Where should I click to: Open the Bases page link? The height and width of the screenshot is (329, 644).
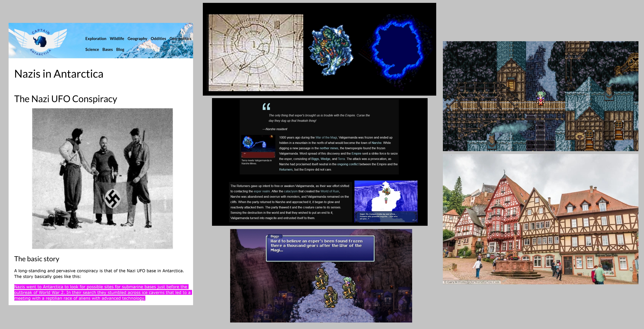click(x=108, y=49)
